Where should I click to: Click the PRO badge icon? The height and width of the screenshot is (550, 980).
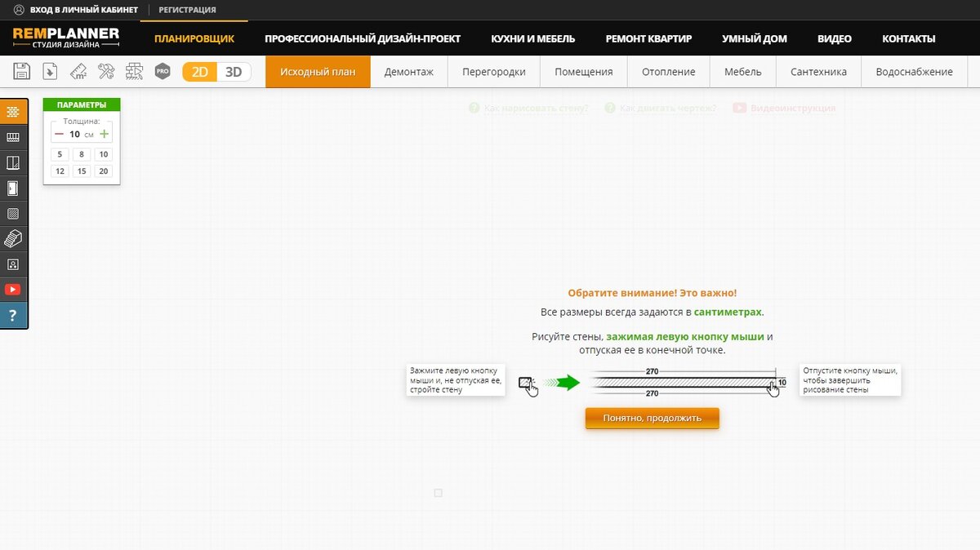[163, 71]
